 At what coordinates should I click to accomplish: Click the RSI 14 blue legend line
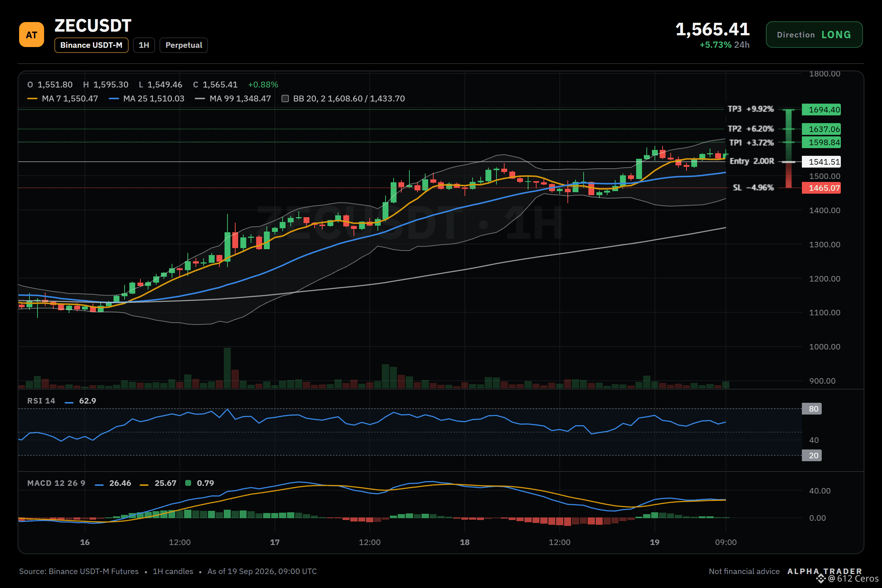coord(69,403)
